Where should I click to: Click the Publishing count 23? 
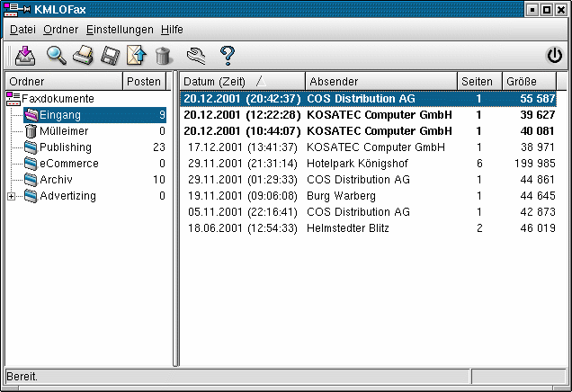tap(159, 147)
